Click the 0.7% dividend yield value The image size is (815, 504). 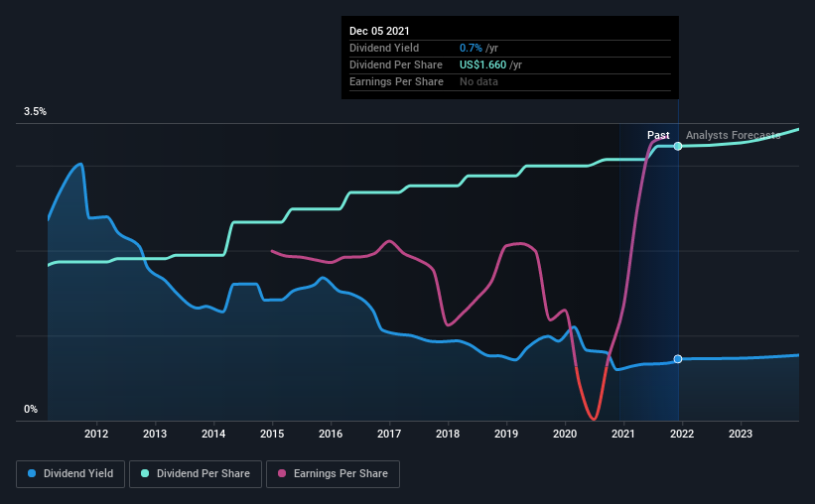click(x=471, y=48)
